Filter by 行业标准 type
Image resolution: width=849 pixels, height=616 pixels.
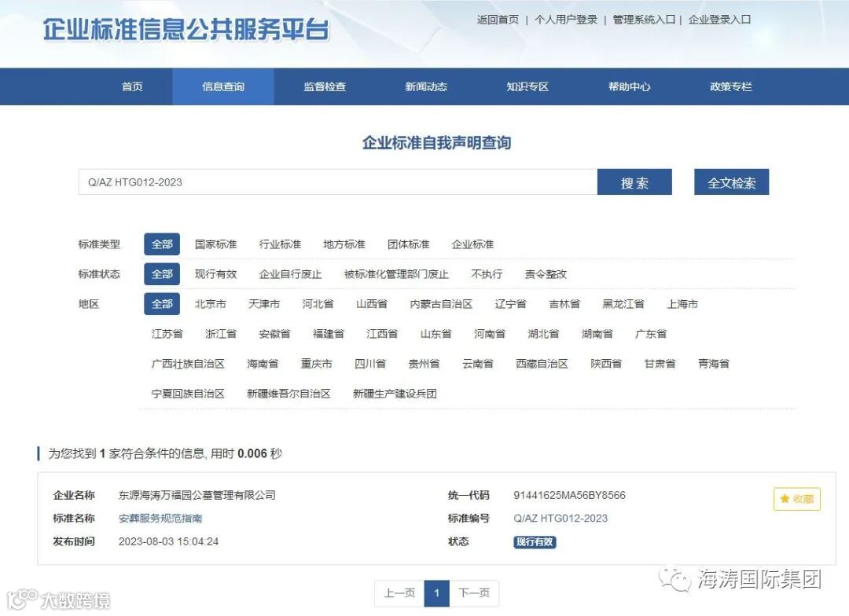[280, 244]
